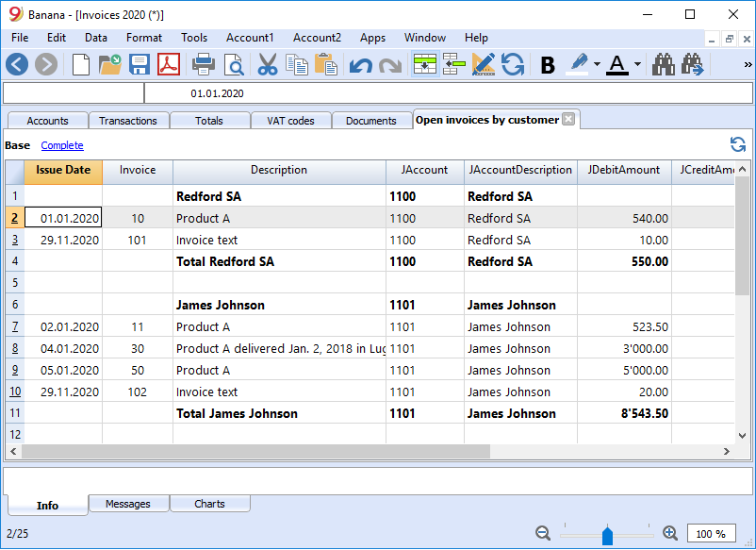The width and height of the screenshot is (756, 550).
Task: Export to PDF with the red PDF icon
Action: 169,64
